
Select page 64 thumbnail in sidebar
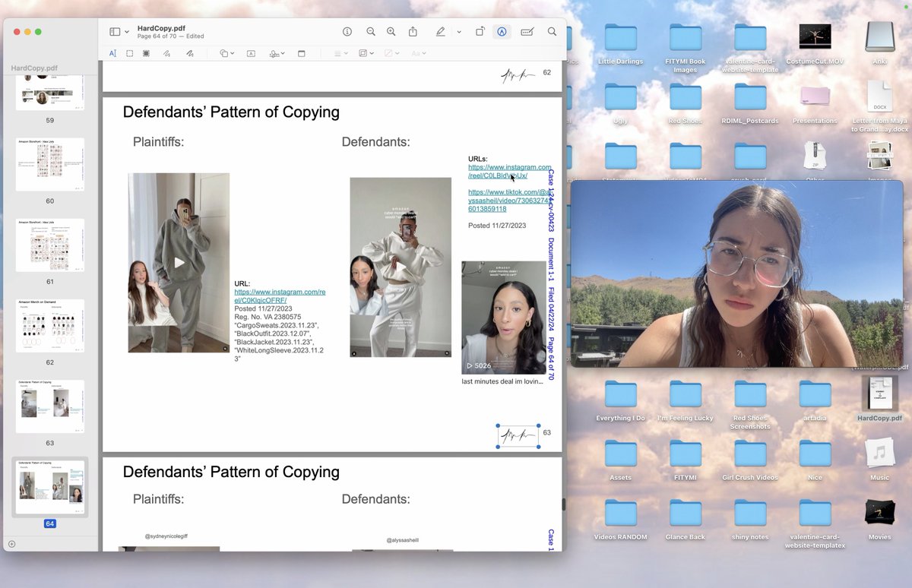[x=50, y=487]
